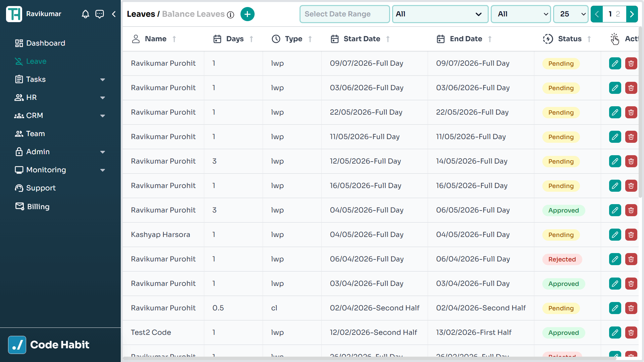Image resolution: width=644 pixels, height=362 pixels.
Task: Click the Select Date Range field
Action: tap(344, 14)
